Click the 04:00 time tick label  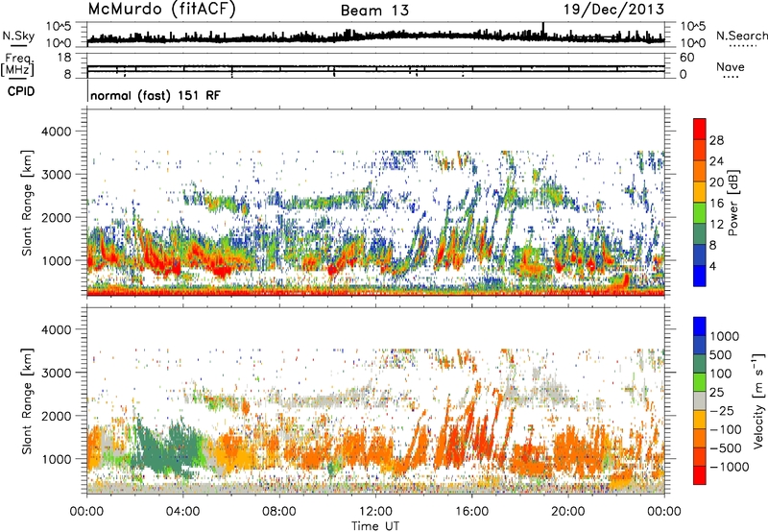182,512
